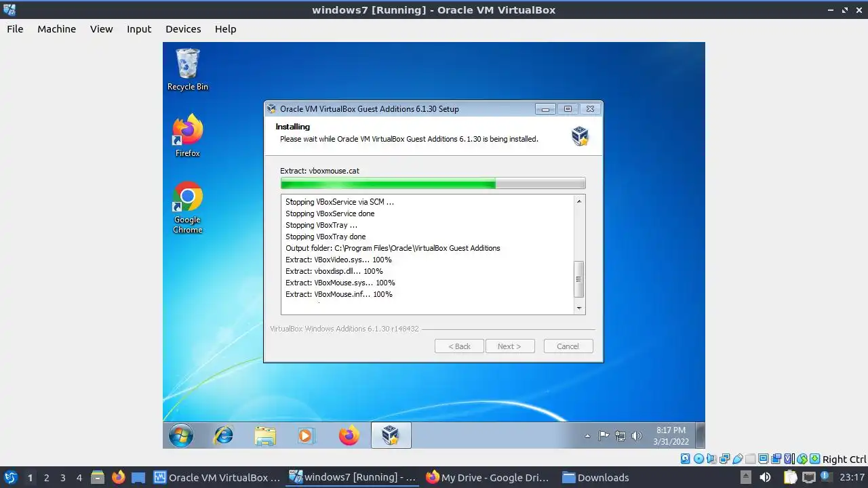Click the install log scroll-up arrow

tap(579, 201)
